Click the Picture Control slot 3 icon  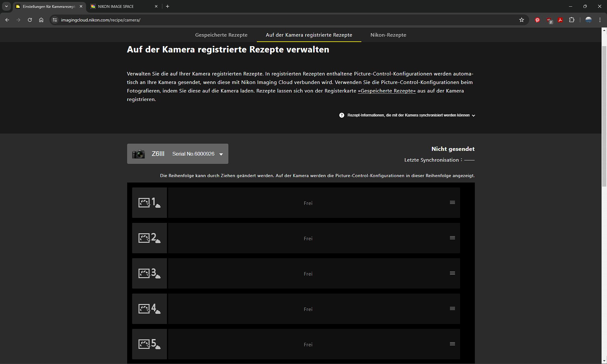click(x=149, y=273)
